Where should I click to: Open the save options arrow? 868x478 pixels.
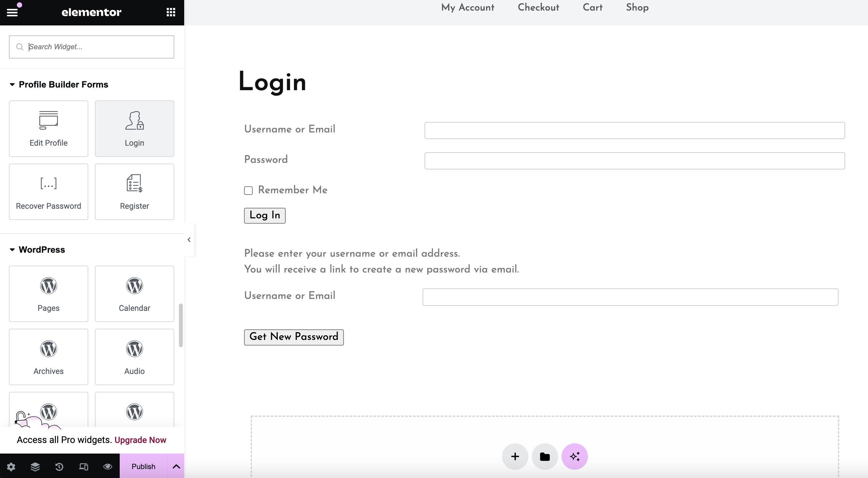click(176, 466)
